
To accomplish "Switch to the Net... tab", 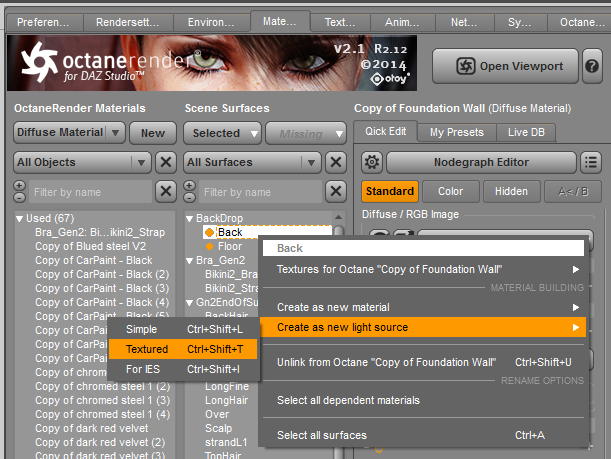I will [464, 23].
